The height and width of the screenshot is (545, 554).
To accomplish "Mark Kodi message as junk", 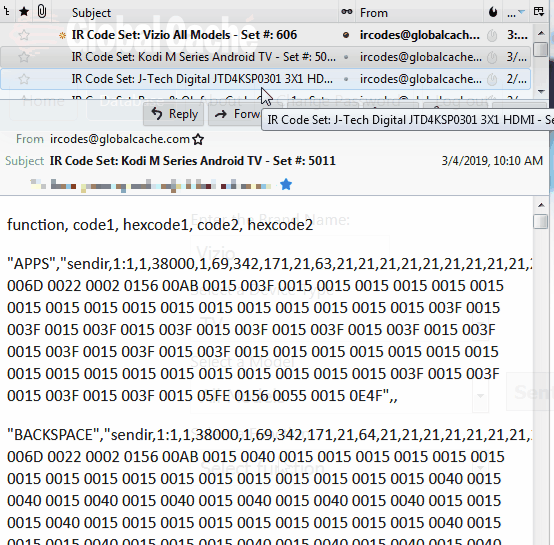I will pyautogui.click(x=492, y=57).
